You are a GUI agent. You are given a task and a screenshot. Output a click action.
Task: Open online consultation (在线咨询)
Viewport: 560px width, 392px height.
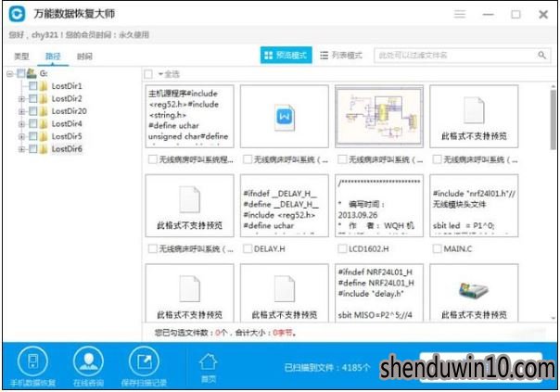coord(88,367)
